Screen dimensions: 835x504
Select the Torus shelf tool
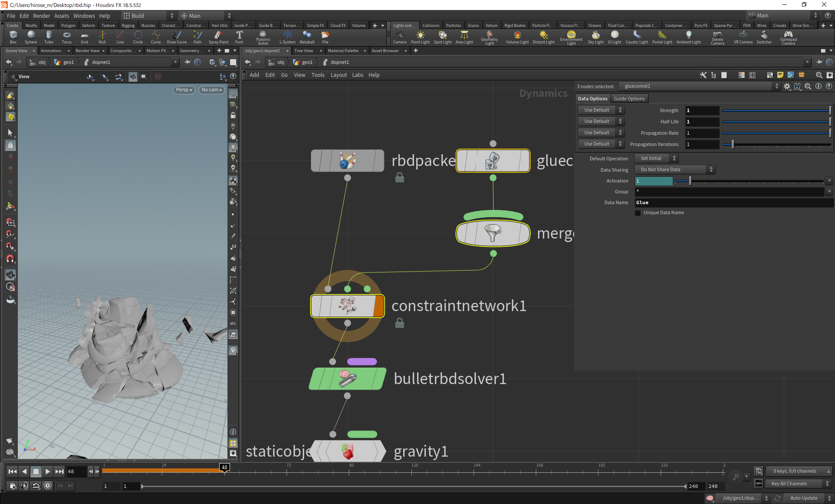coord(67,37)
